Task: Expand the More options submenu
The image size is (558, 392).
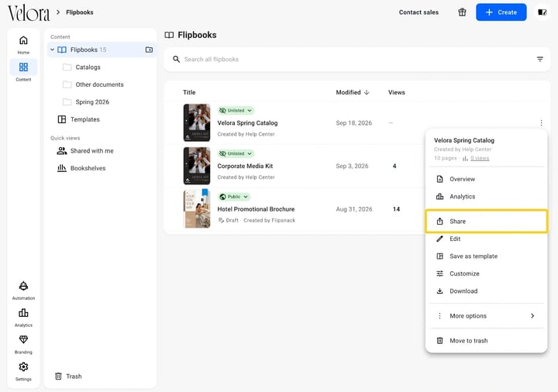Action: 487,315
